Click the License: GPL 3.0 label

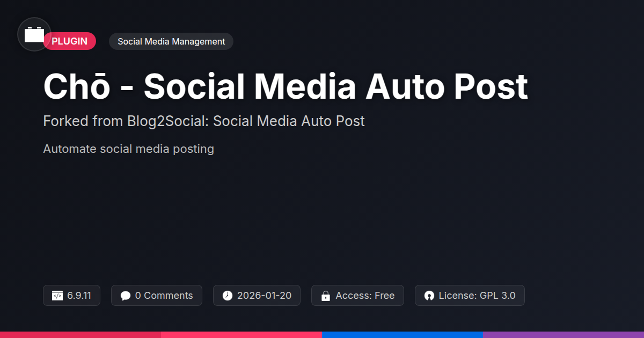point(477,296)
